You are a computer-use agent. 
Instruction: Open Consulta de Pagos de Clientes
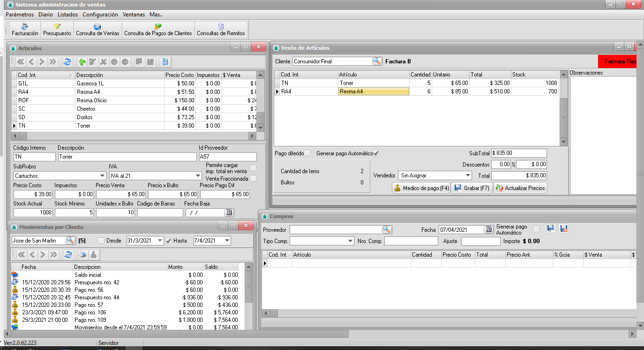pyautogui.click(x=158, y=30)
